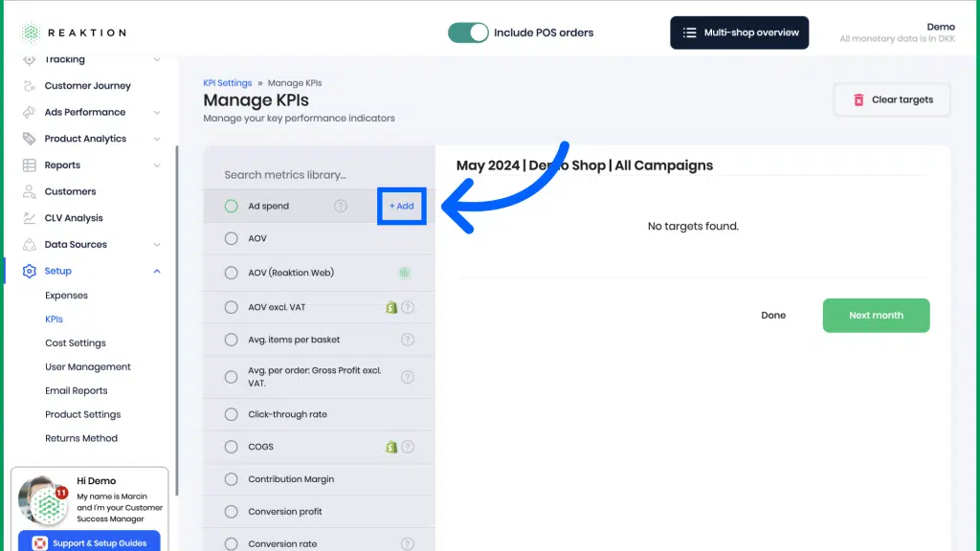Click the Setup gear icon
This screenshot has height=551, width=980.
pos(29,271)
